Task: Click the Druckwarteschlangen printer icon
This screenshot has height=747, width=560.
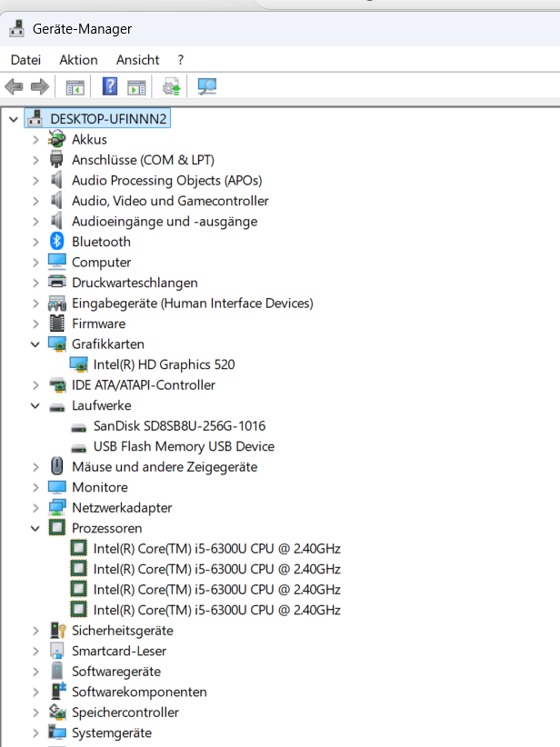Action: (56, 283)
